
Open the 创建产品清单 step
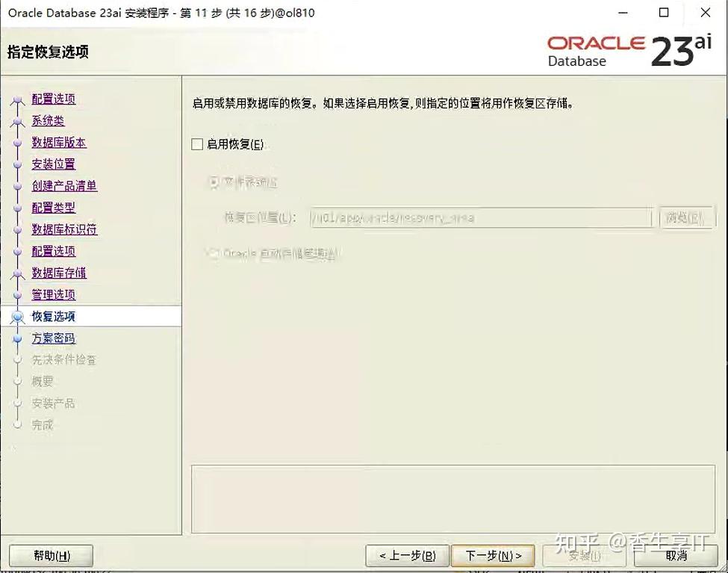tap(63, 185)
